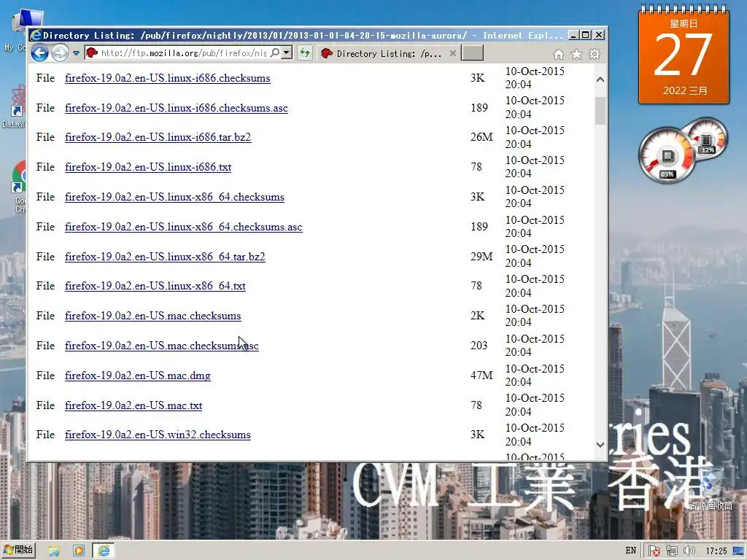
Task: Close the Internet Explorer window
Action: click(x=599, y=35)
